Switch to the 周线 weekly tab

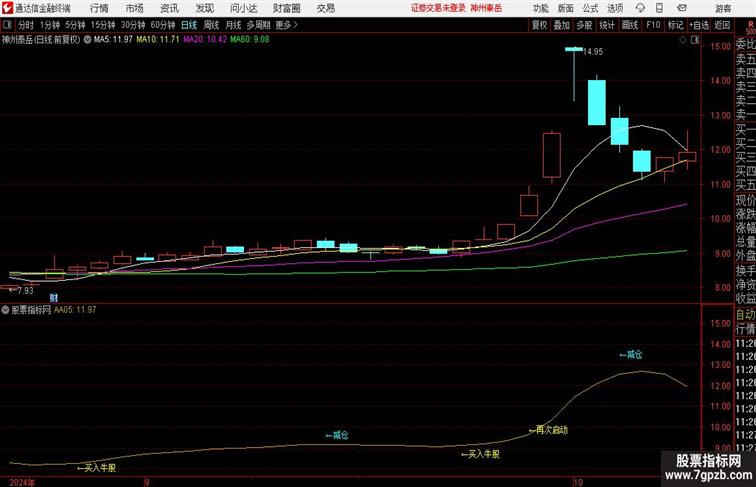click(211, 25)
